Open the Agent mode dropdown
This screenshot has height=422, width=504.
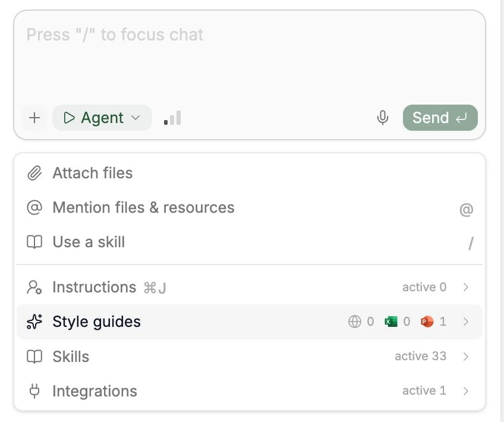pos(102,118)
